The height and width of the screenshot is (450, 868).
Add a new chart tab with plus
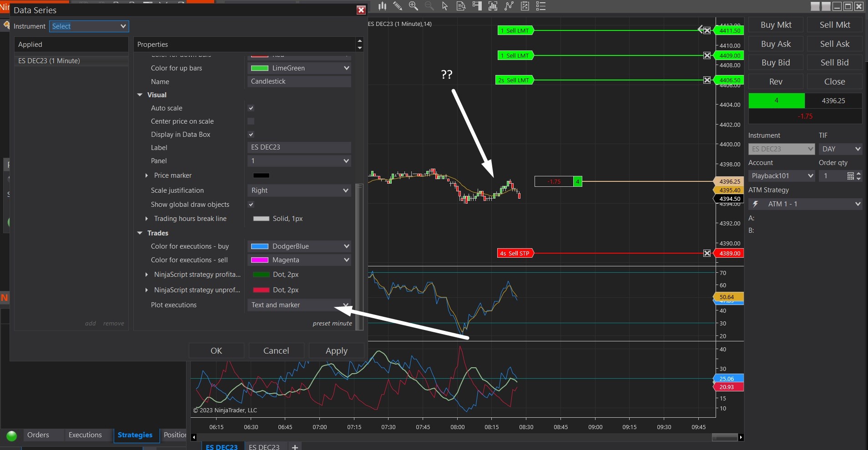click(295, 447)
